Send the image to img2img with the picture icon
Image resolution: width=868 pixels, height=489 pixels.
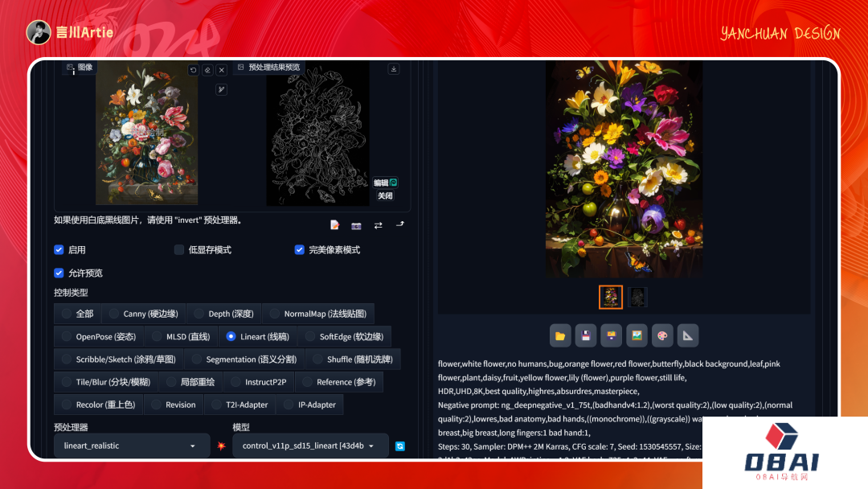pyautogui.click(x=637, y=335)
